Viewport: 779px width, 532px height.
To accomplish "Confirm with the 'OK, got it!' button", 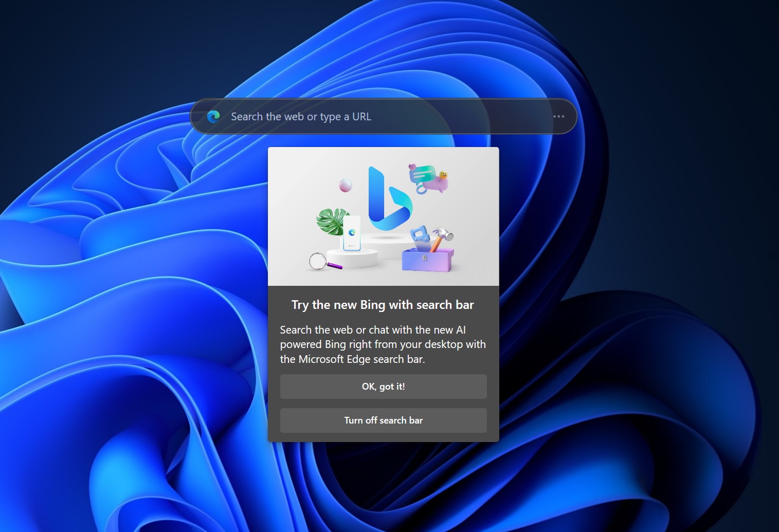I will point(383,387).
